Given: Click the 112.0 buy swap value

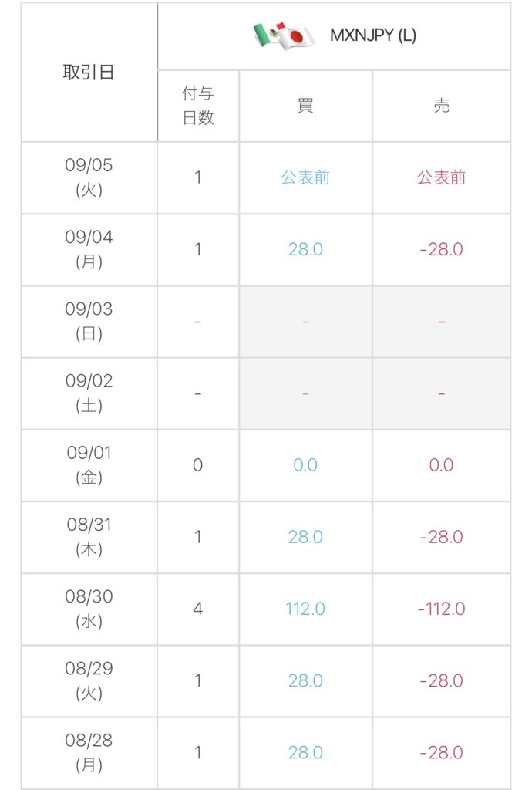Looking at the screenshot, I should pos(305,609).
